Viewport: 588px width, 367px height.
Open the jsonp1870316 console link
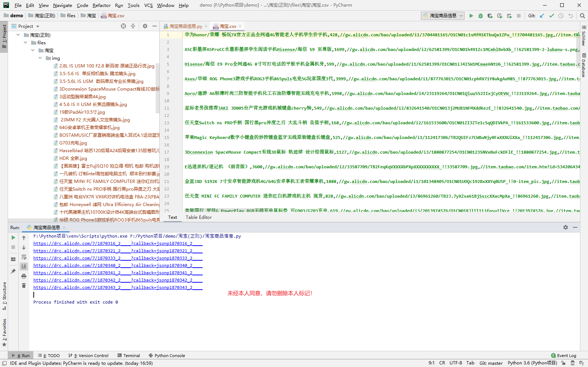pos(118,243)
